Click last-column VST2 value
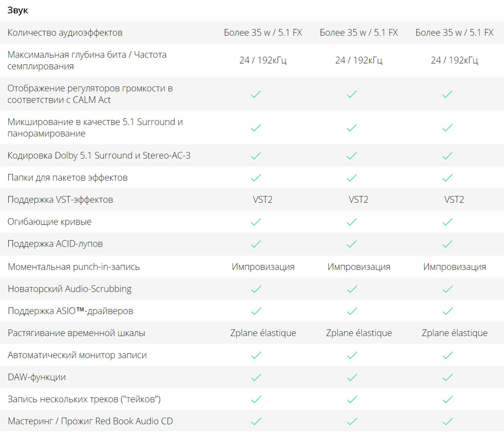This screenshot has width=504, height=432. coord(454,200)
